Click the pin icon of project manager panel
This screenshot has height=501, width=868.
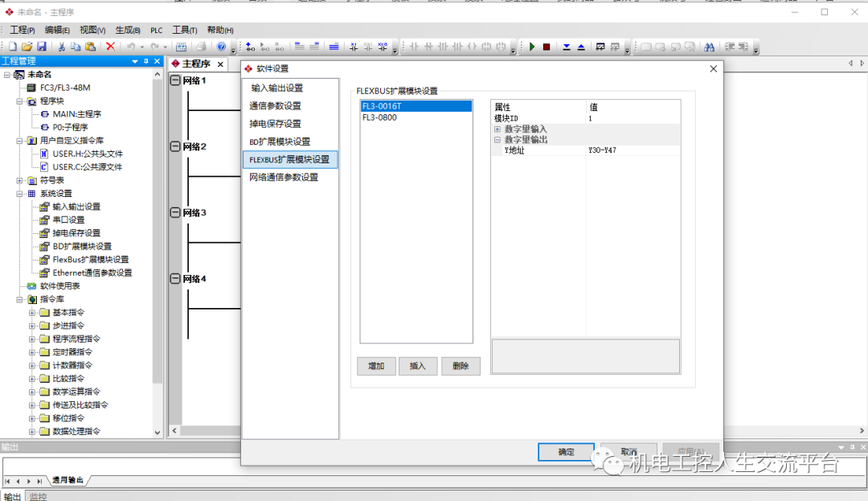146,61
